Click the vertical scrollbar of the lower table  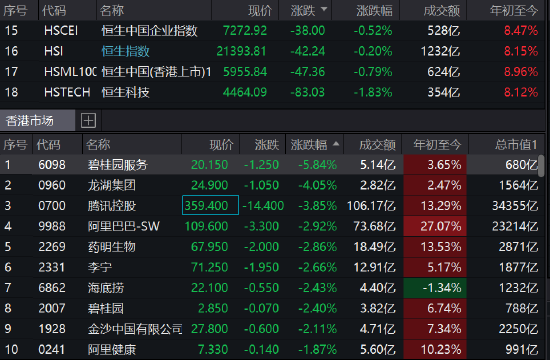tap(542, 166)
